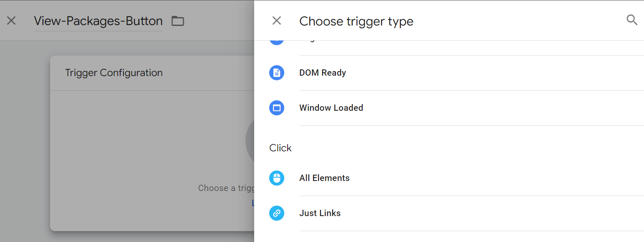
Task: Click the Click section heading
Action: 280,148
